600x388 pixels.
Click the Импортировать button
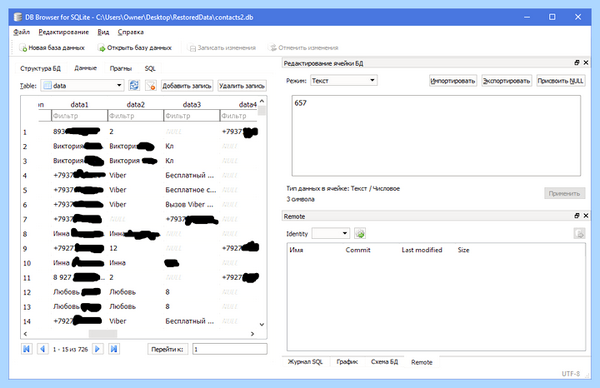click(x=453, y=81)
